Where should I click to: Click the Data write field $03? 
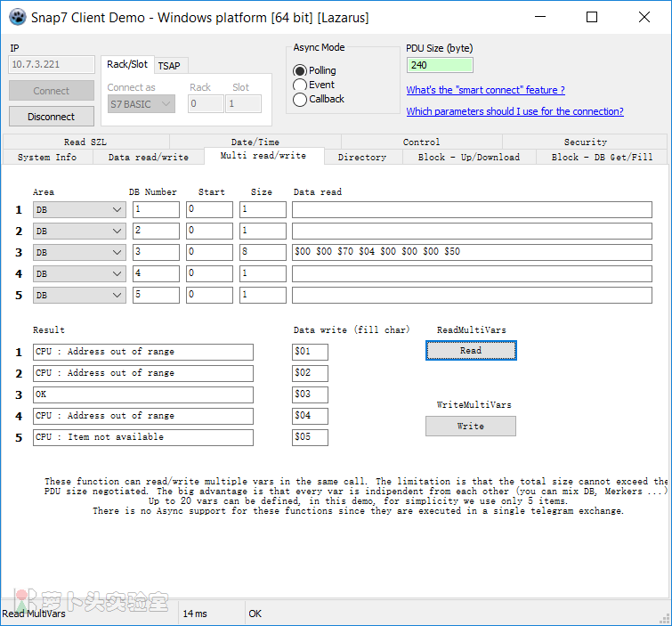coord(311,394)
